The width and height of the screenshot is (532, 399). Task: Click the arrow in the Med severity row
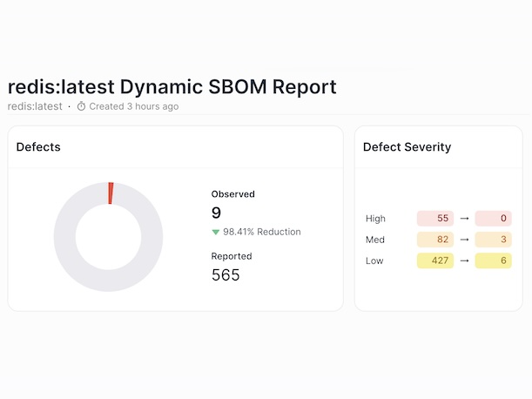coord(464,240)
